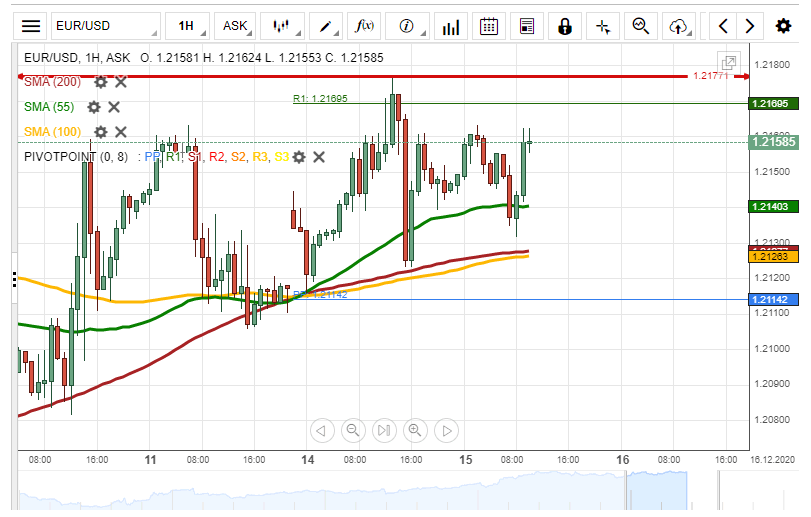This screenshot has height=517, width=811.
Task: Click the 1.21142 pivot price tag
Action: 774,299
